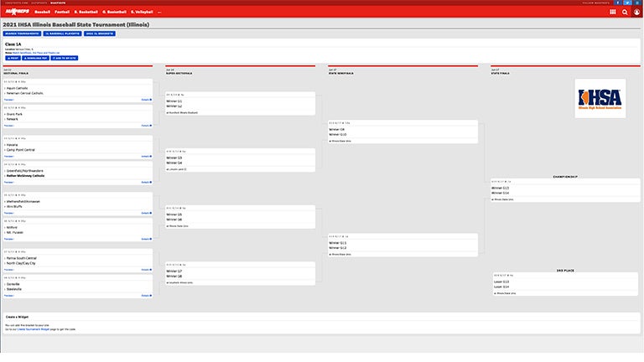Open the G. Basketball nav item
The image size is (644, 362).
114,12
